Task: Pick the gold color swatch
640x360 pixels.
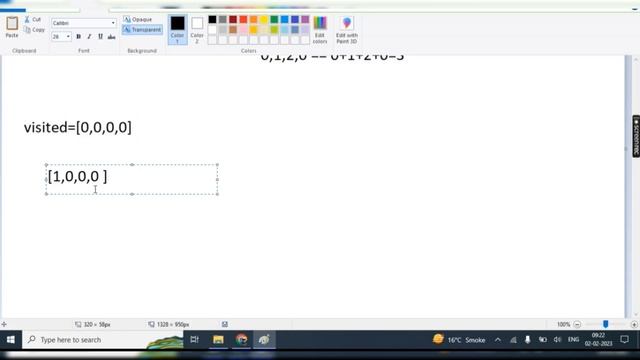Action: pyautogui.click(x=253, y=29)
